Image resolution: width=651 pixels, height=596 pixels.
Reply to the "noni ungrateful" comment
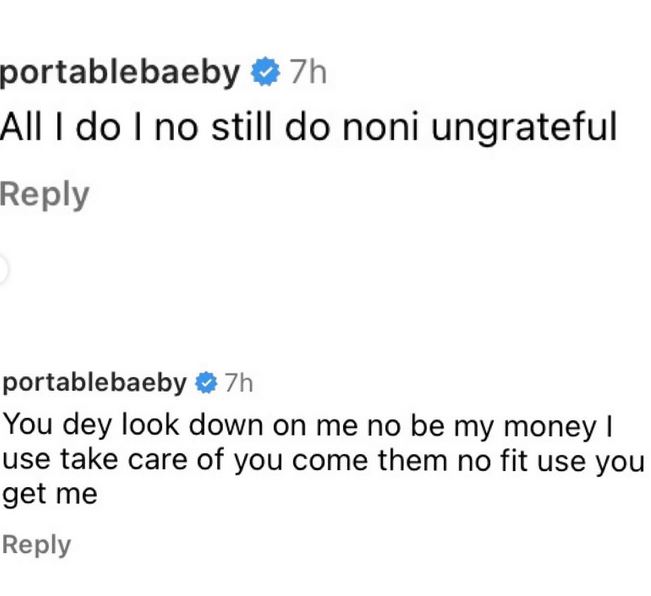[44, 194]
